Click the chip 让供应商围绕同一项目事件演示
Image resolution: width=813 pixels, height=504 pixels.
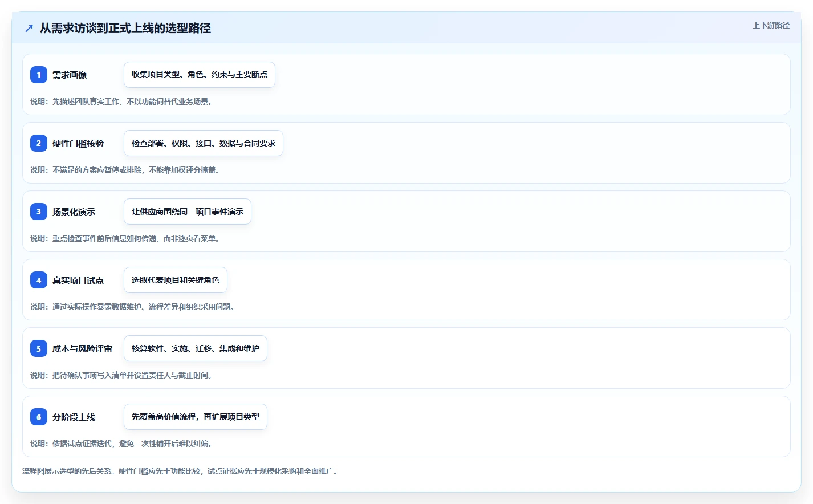(188, 212)
